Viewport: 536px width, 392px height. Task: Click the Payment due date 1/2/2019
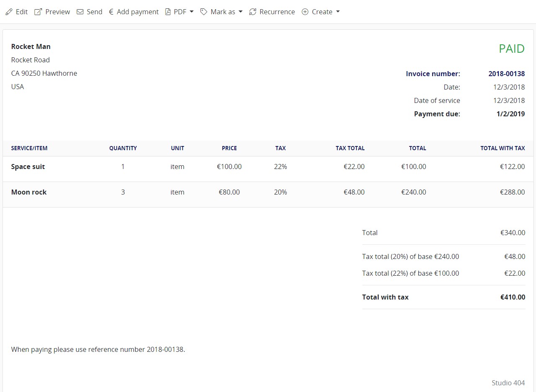[x=510, y=114]
